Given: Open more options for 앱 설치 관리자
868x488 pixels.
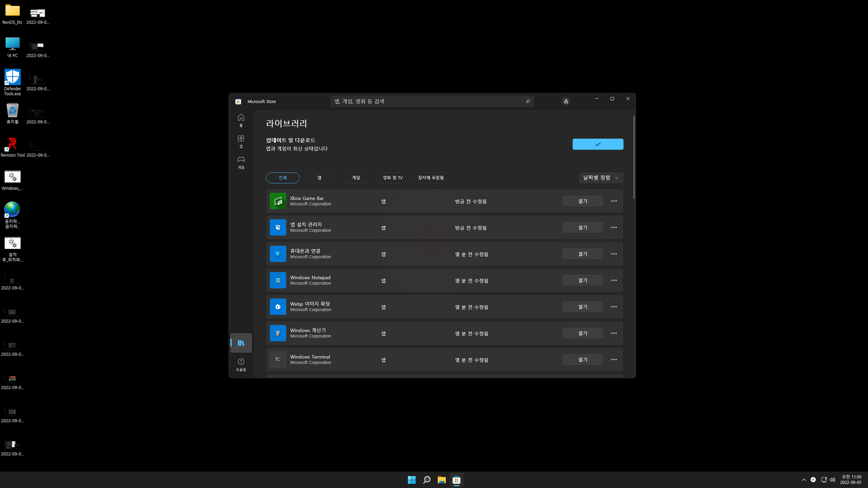Looking at the screenshot, I should click(614, 228).
